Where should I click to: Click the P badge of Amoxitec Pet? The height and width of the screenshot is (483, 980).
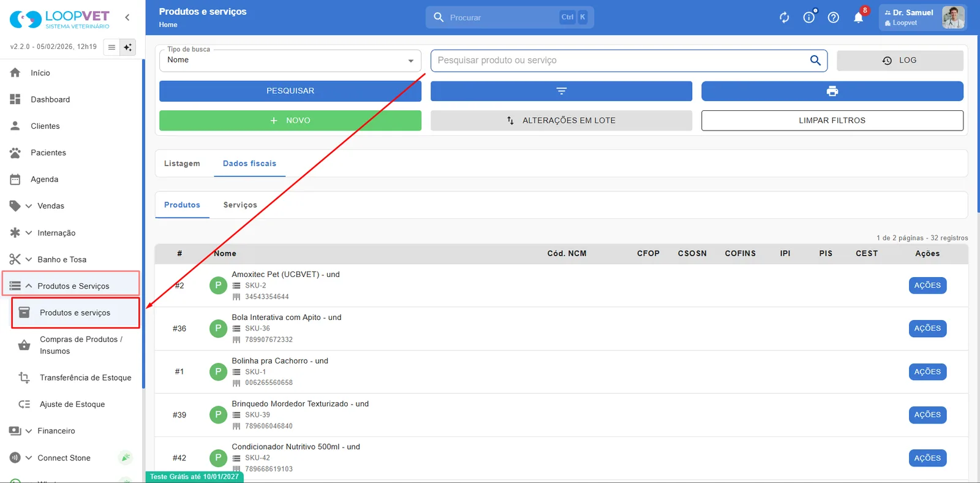point(218,285)
